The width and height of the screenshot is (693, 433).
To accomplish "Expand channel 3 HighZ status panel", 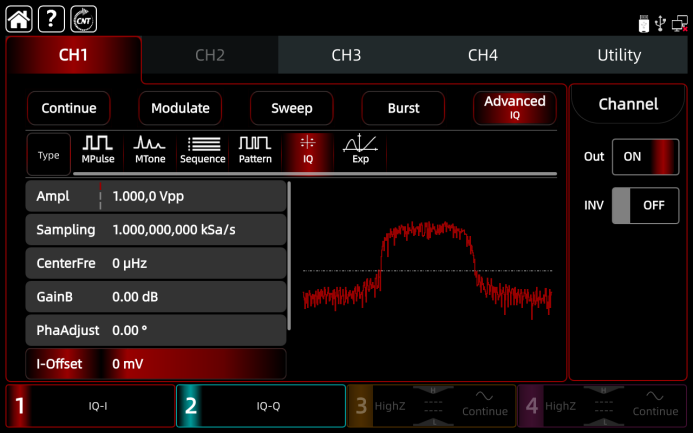I will [x=431, y=406].
